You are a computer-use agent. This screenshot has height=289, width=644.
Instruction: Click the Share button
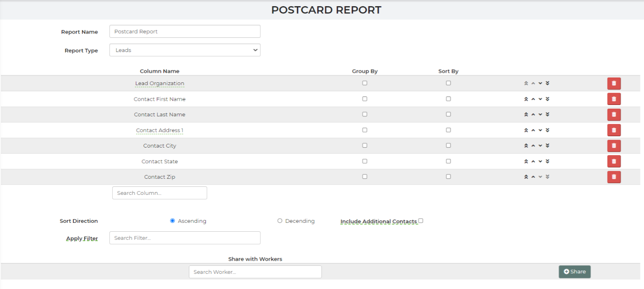(574, 271)
